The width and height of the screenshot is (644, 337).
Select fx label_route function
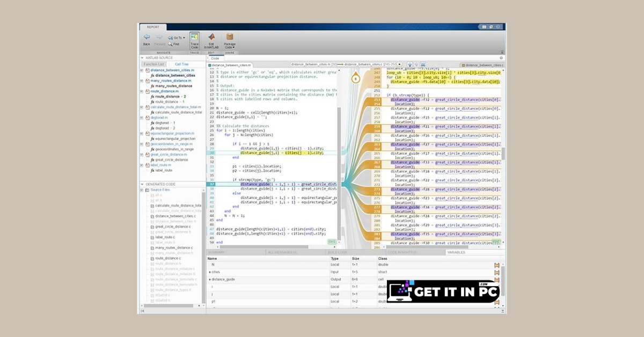click(x=162, y=170)
